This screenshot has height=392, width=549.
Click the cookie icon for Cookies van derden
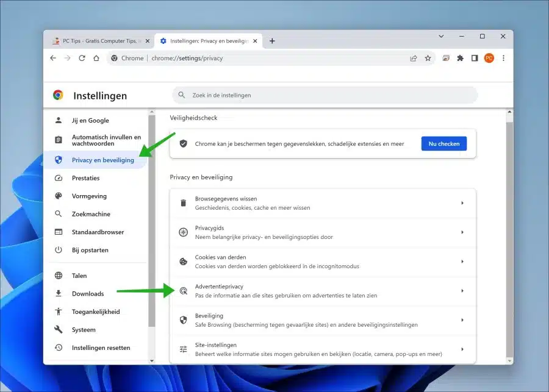pyautogui.click(x=183, y=262)
